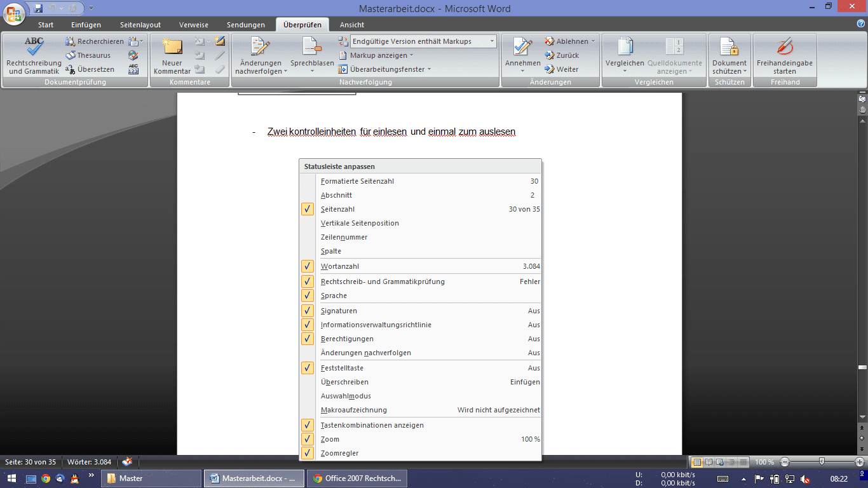The height and width of the screenshot is (488, 868).
Task: Open the Vergleichen dropdown arrow
Action: tap(625, 71)
